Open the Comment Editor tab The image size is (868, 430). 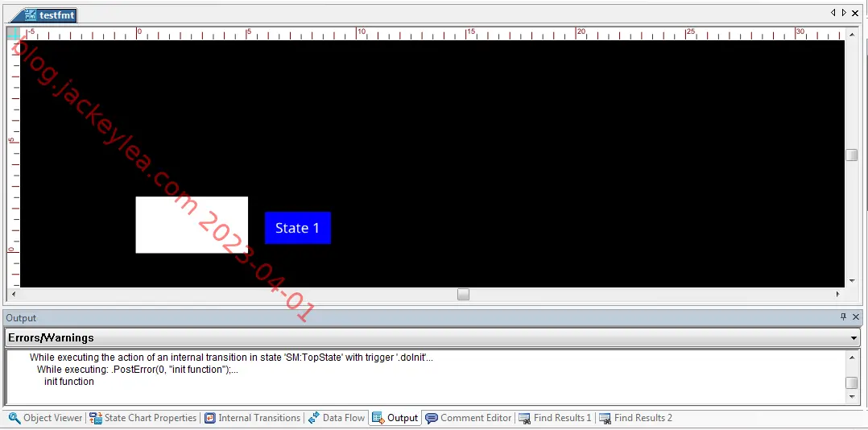(x=469, y=418)
